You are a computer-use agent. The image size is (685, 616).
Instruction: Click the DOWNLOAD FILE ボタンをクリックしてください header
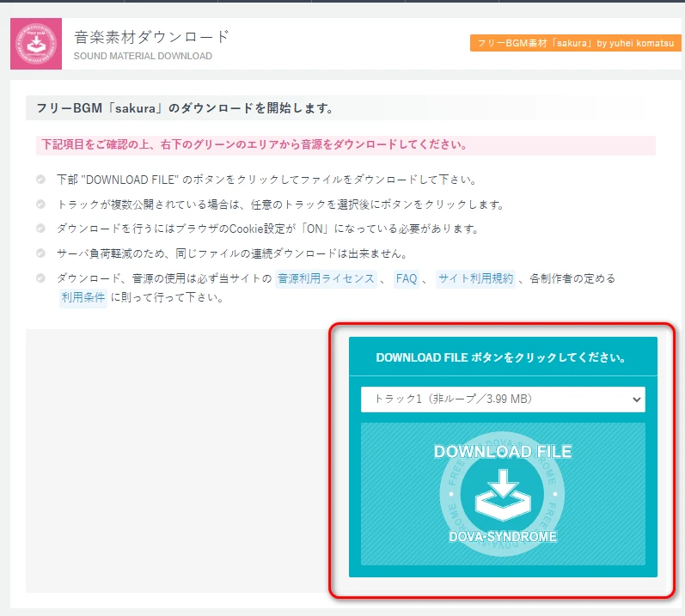[502, 357]
